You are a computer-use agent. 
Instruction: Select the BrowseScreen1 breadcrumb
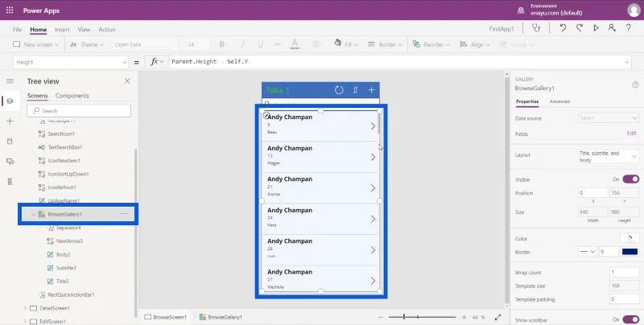pyautogui.click(x=166, y=317)
